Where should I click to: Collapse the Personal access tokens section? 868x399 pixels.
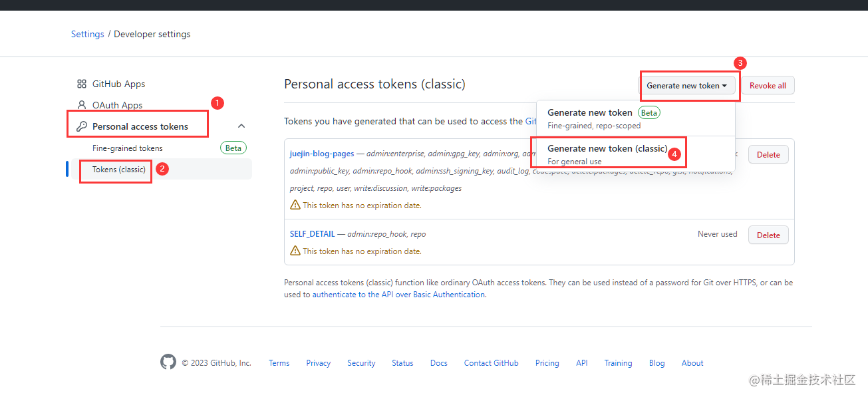click(241, 126)
